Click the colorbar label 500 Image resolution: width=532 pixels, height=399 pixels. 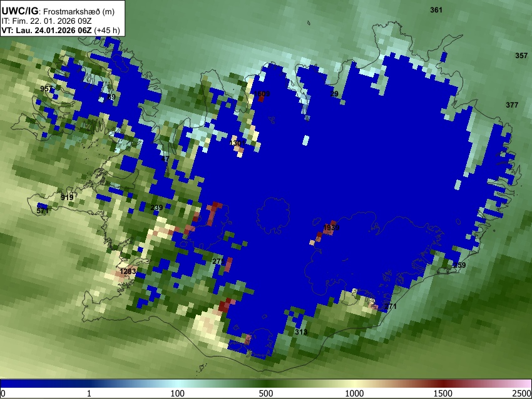(x=266, y=393)
